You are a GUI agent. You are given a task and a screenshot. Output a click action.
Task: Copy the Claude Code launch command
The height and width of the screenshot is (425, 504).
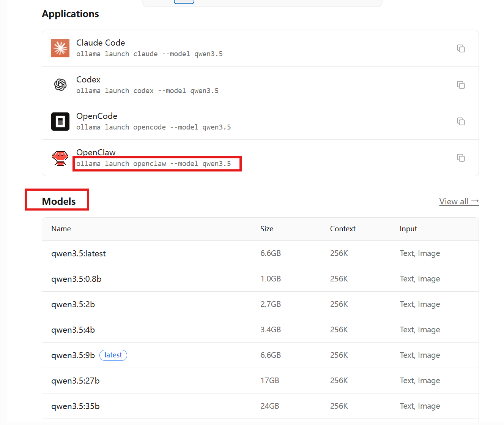[461, 48]
